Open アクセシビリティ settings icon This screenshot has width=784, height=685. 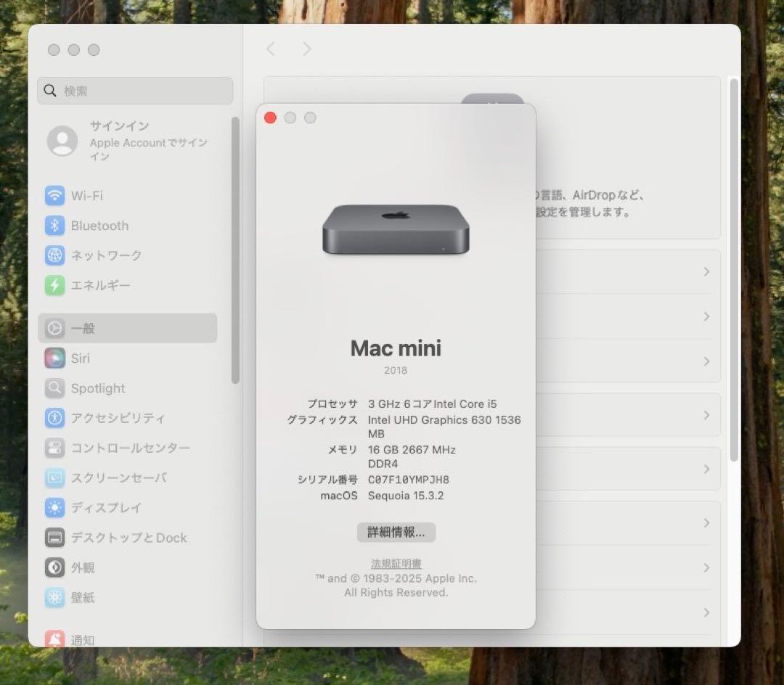(54, 418)
